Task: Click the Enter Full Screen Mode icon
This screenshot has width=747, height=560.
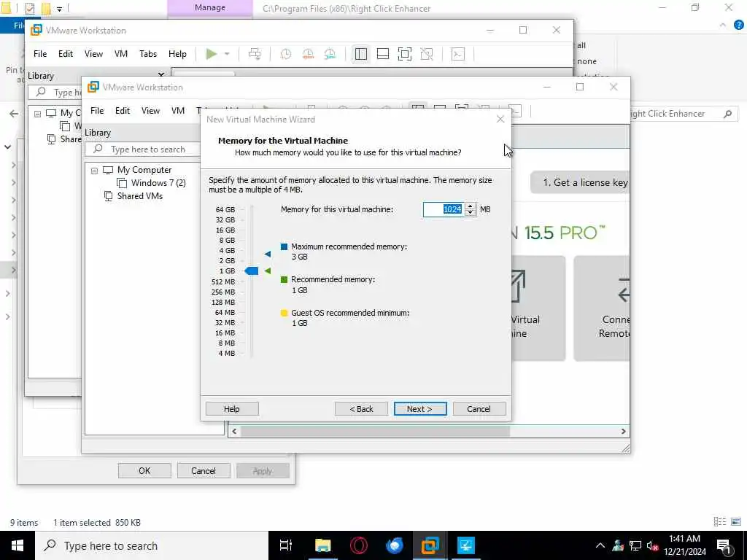Action: 404,54
